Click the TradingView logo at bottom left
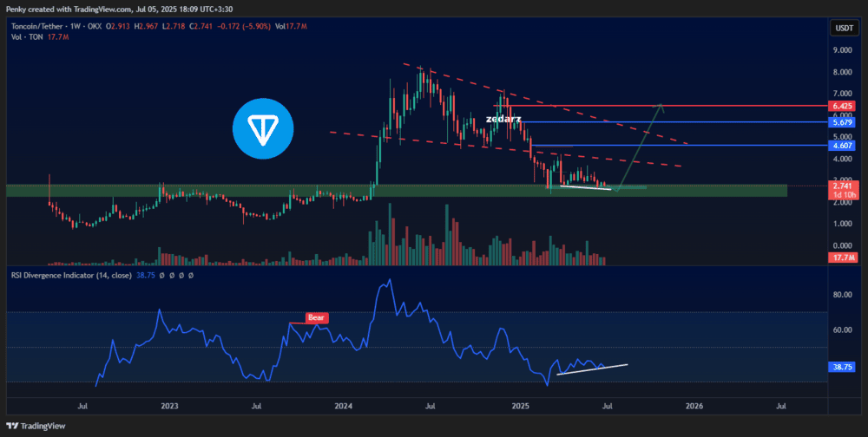This screenshot has width=868, height=437. click(x=36, y=426)
